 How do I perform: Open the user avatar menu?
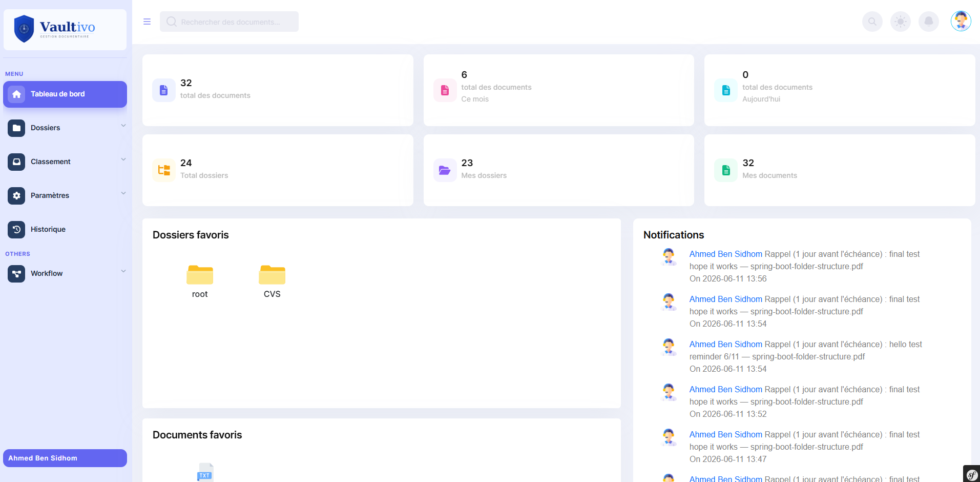[x=961, y=21]
